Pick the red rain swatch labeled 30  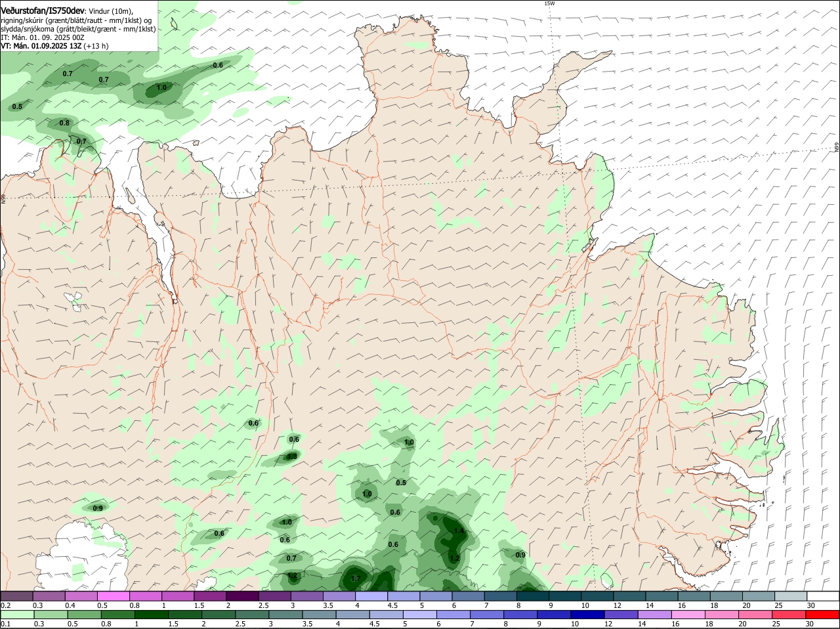(822, 615)
